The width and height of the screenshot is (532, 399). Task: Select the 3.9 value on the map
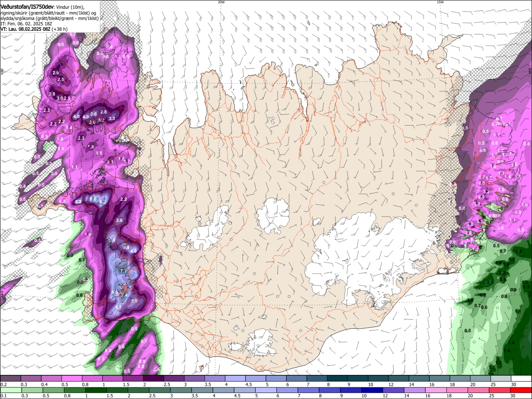[134, 301]
